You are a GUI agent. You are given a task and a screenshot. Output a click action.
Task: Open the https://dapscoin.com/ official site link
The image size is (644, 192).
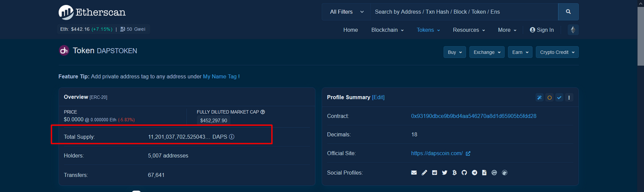pyautogui.click(x=437, y=153)
